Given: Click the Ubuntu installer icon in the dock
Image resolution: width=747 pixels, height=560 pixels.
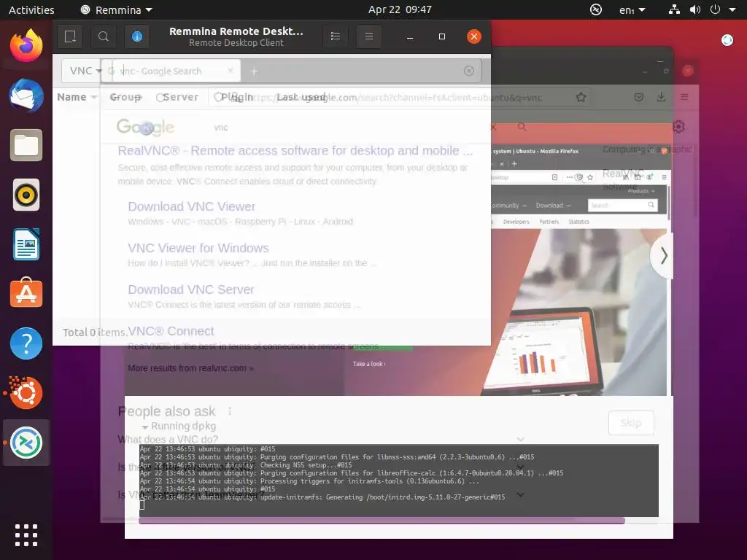Looking at the screenshot, I should coord(26,393).
